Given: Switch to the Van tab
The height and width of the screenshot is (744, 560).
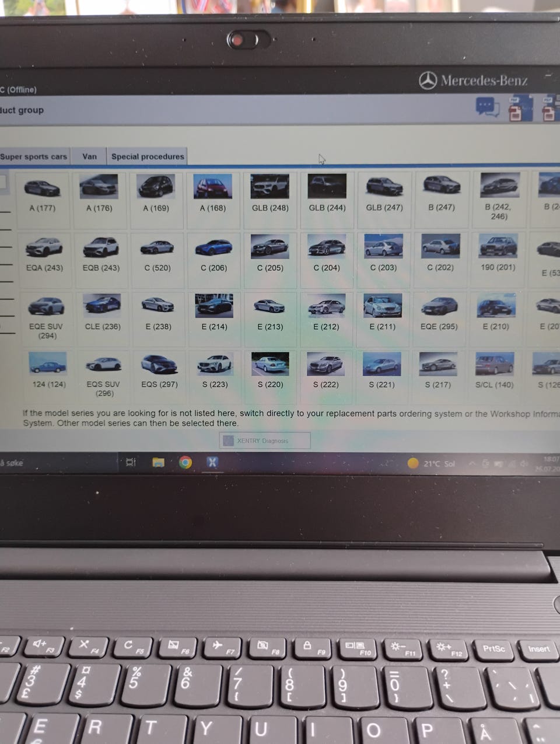Looking at the screenshot, I should click(89, 156).
